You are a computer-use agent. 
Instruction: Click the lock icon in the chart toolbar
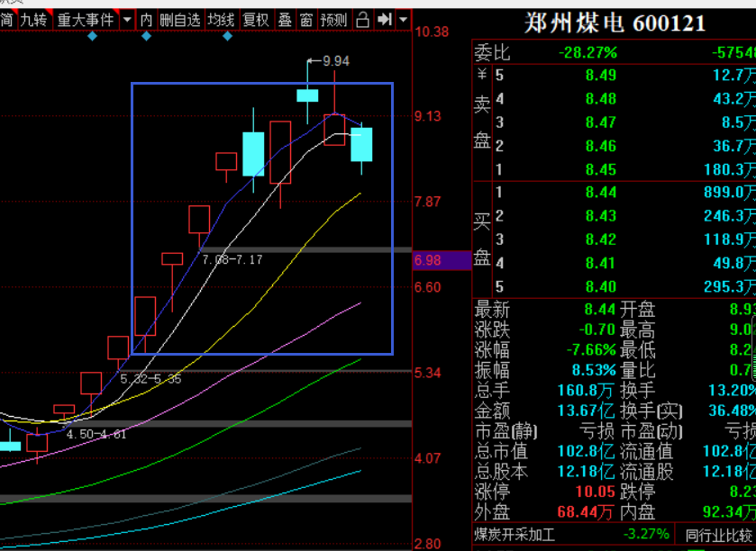click(362, 20)
